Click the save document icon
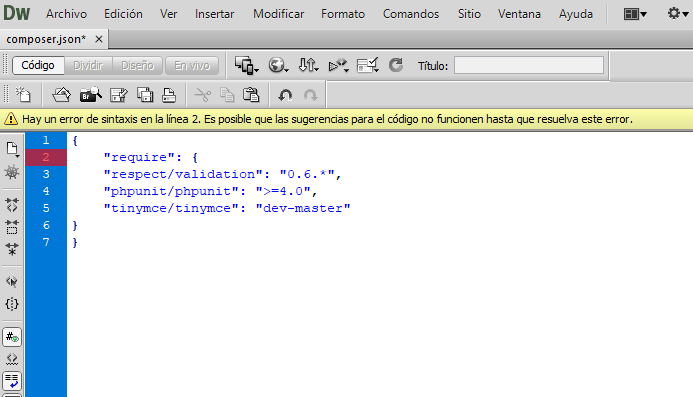 click(x=118, y=95)
